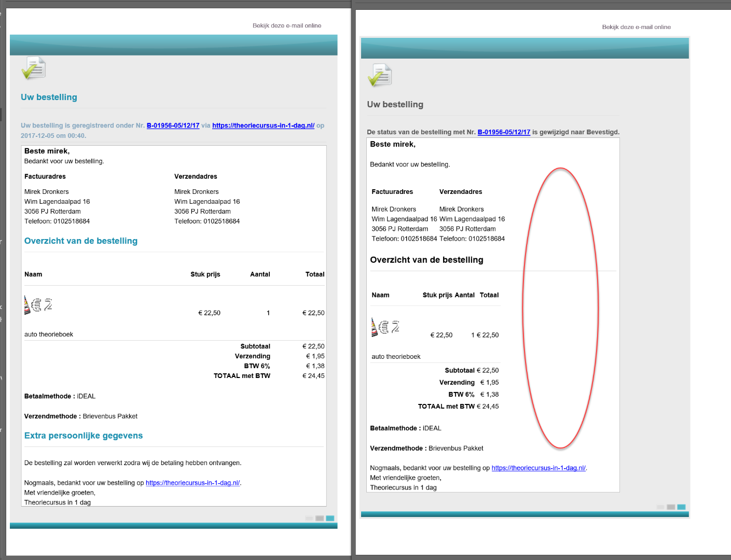Click the '€ 1,95' shipping cost in right email
This screenshot has width=731, height=560.
[x=490, y=383]
